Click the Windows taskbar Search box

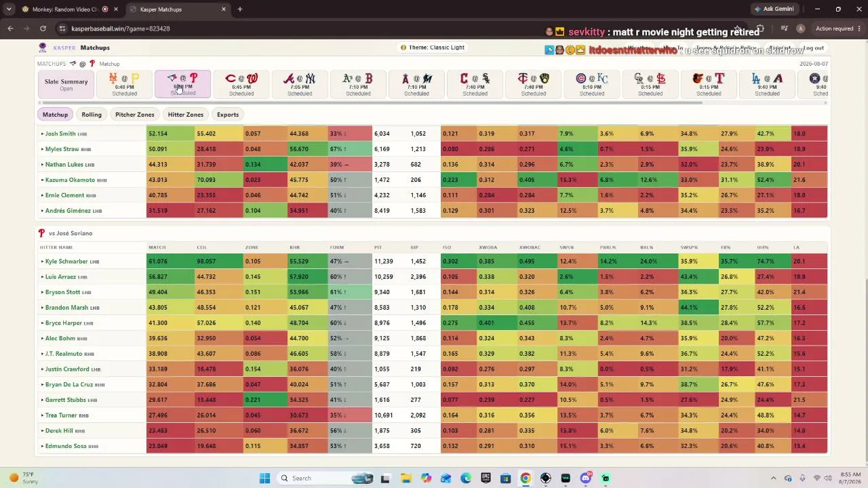(325, 478)
